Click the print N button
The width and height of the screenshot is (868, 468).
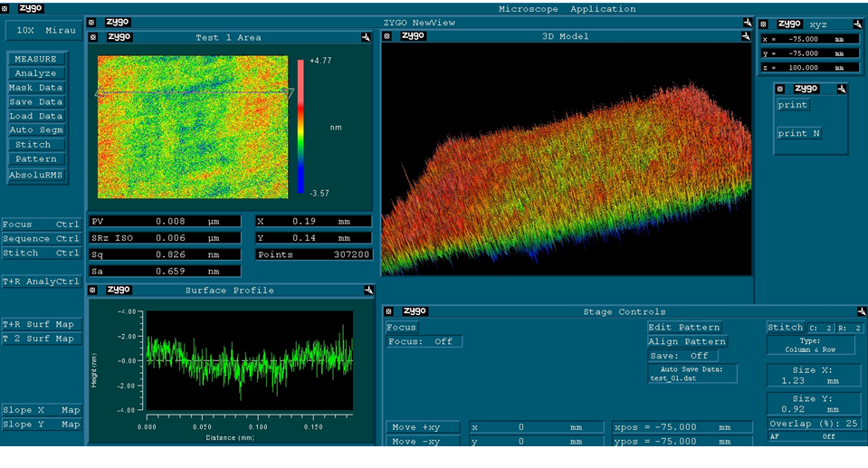click(799, 133)
